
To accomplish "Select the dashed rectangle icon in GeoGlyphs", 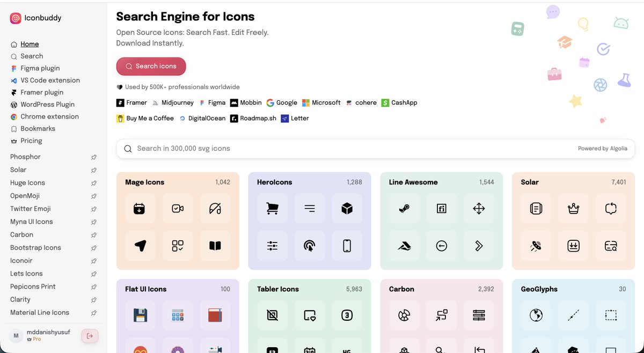I will coord(611,315).
